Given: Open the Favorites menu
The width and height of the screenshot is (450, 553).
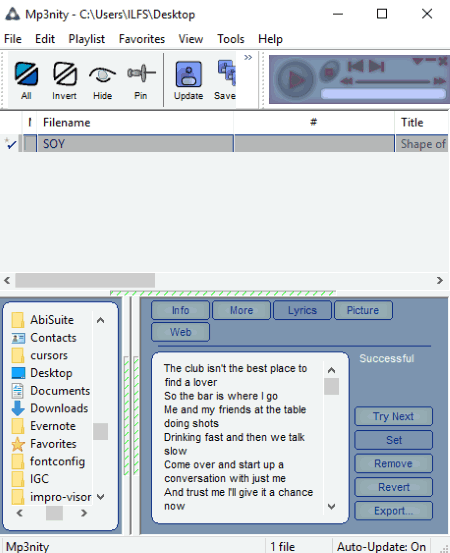Looking at the screenshot, I should 142,39.
